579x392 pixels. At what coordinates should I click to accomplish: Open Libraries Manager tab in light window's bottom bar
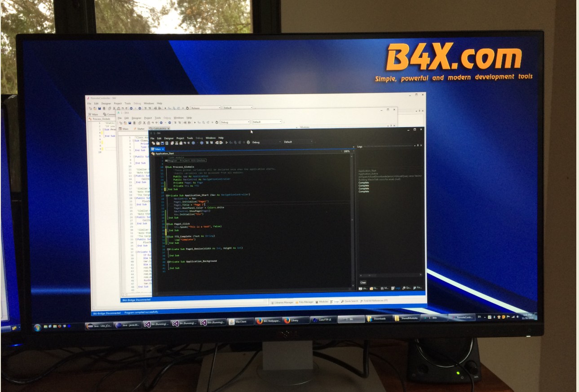pos(283,303)
